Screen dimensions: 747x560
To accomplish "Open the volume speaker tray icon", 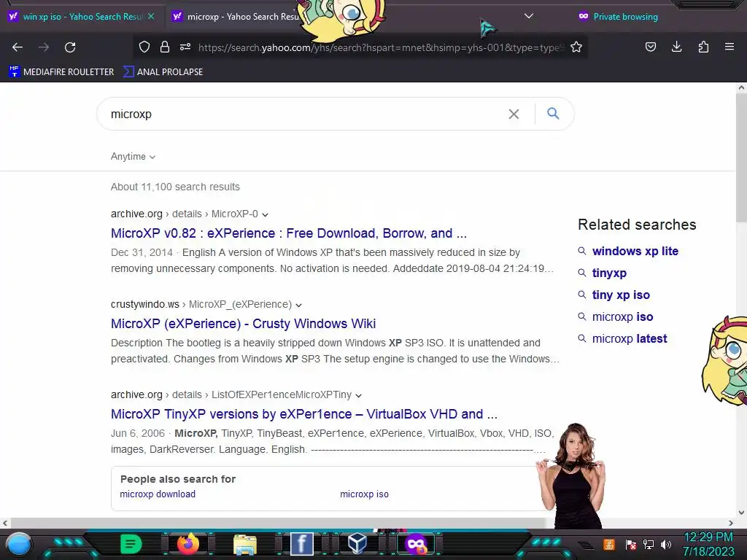I will [x=666, y=544].
